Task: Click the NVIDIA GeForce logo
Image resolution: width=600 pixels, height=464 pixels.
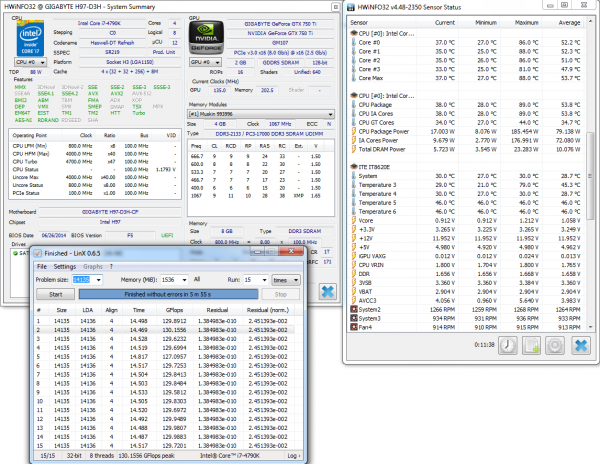Action: (x=206, y=37)
